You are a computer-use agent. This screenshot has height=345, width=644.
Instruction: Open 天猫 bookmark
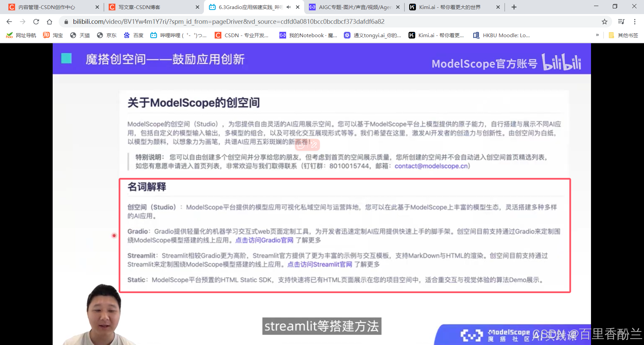(80, 35)
